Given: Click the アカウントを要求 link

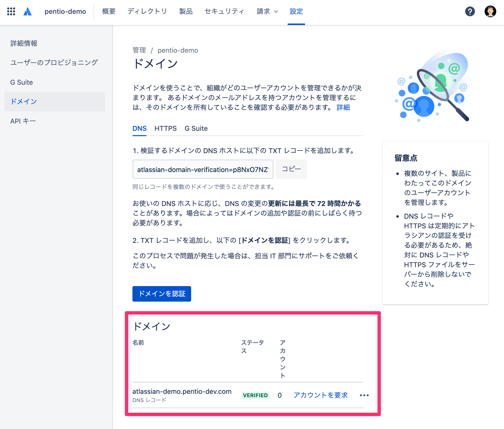Looking at the screenshot, I should coord(320,395).
